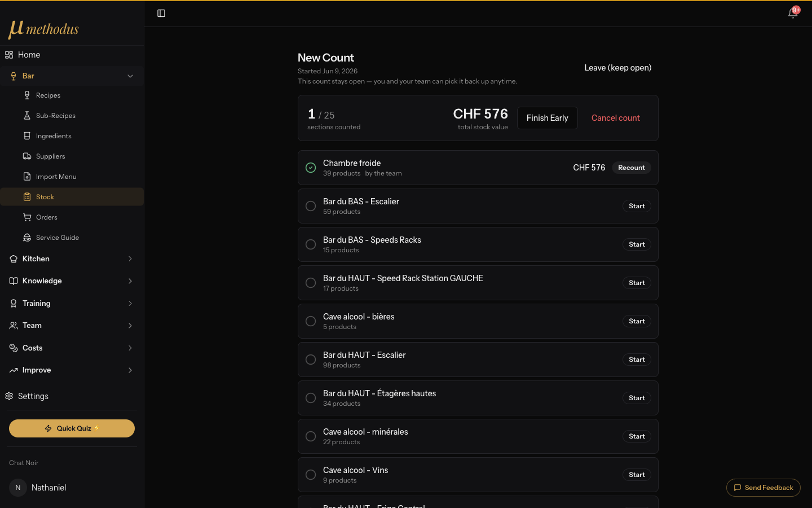812x508 pixels.
Task: Open Recipes in the sidebar
Action: point(72,95)
